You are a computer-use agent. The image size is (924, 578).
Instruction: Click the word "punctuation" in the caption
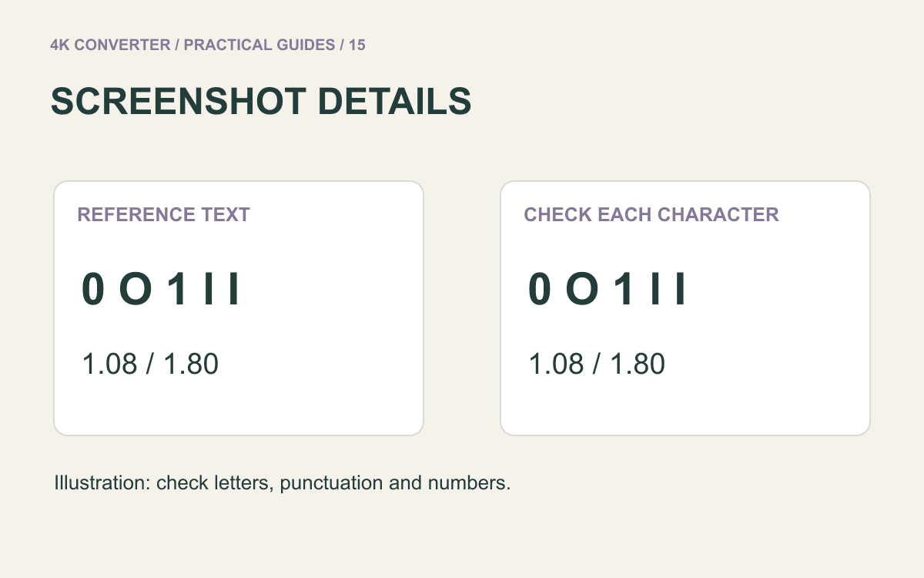(330, 484)
